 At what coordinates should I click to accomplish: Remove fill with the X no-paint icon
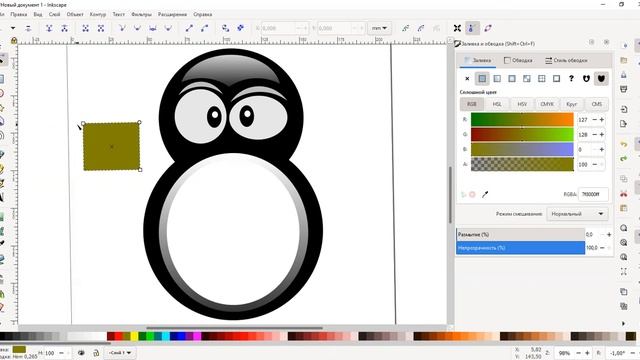point(467,78)
